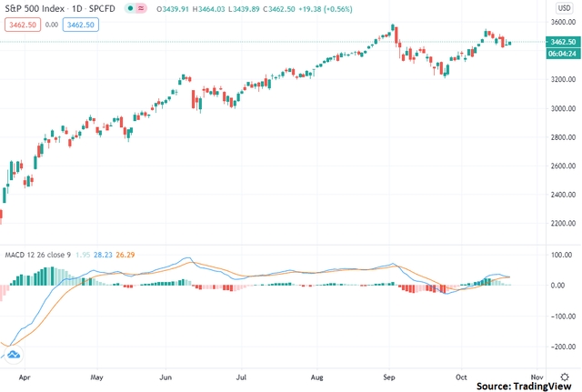Click the 3600.00 price axis label

[x=563, y=22]
